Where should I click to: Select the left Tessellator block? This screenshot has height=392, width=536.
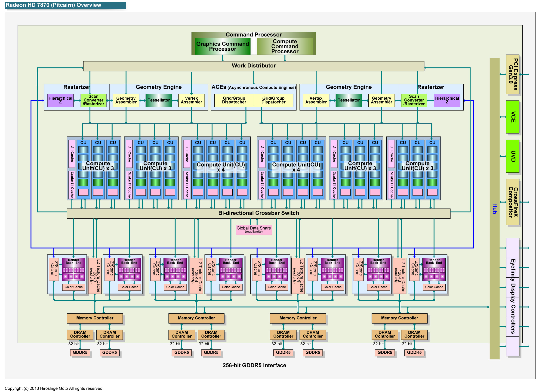[158, 100]
